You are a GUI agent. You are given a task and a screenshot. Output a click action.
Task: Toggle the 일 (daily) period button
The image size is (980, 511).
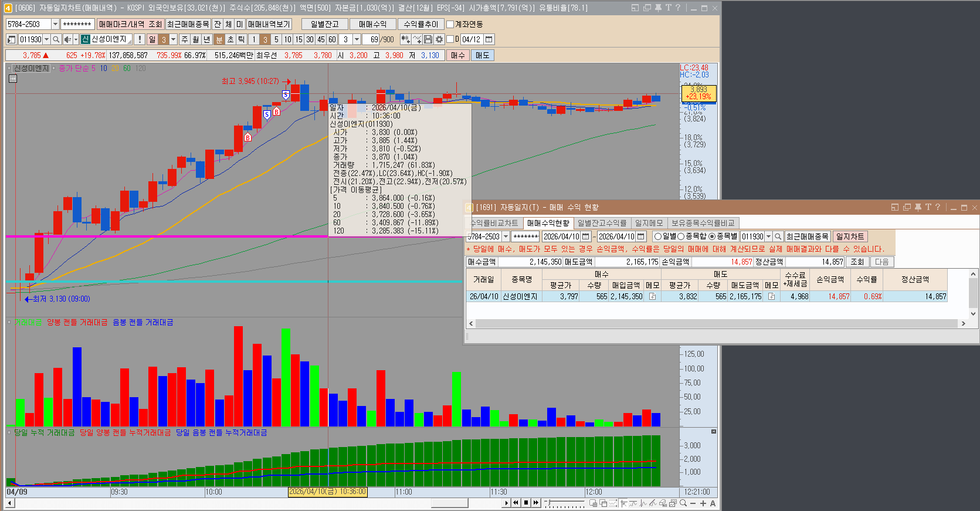point(152,39)
